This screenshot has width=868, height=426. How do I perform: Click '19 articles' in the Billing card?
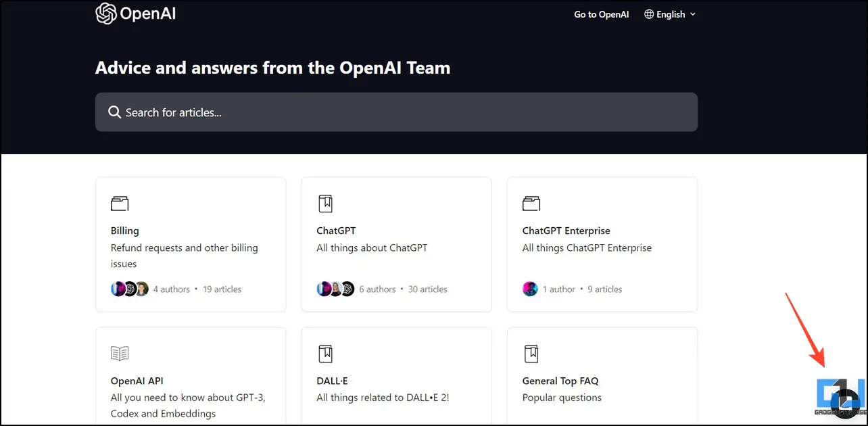click(x=222, y=289)
